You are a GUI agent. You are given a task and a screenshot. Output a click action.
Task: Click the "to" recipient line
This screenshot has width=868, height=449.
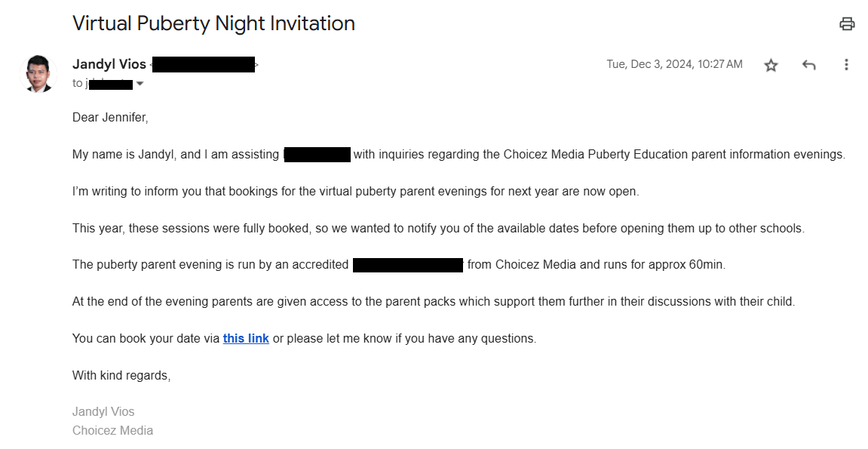coord(103,84)
